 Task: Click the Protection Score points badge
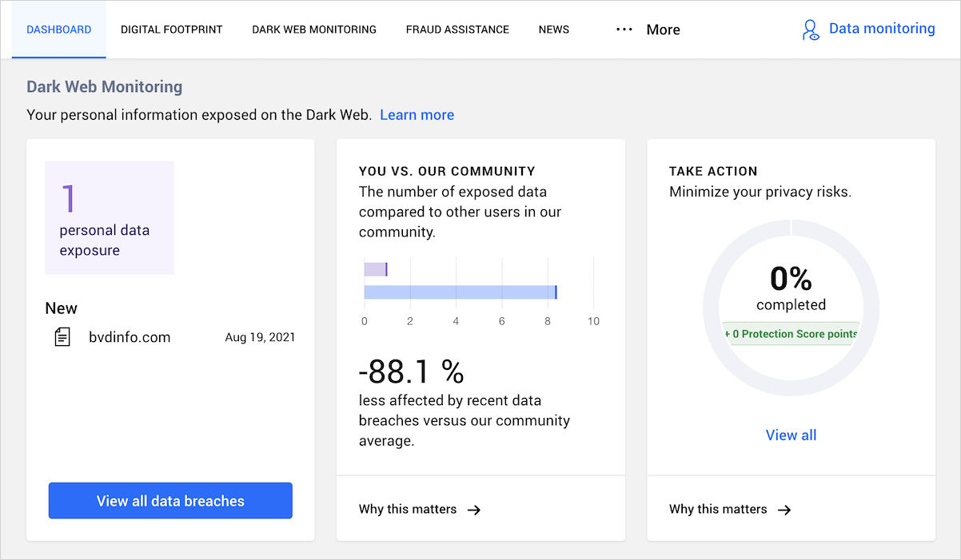point(791,334)
